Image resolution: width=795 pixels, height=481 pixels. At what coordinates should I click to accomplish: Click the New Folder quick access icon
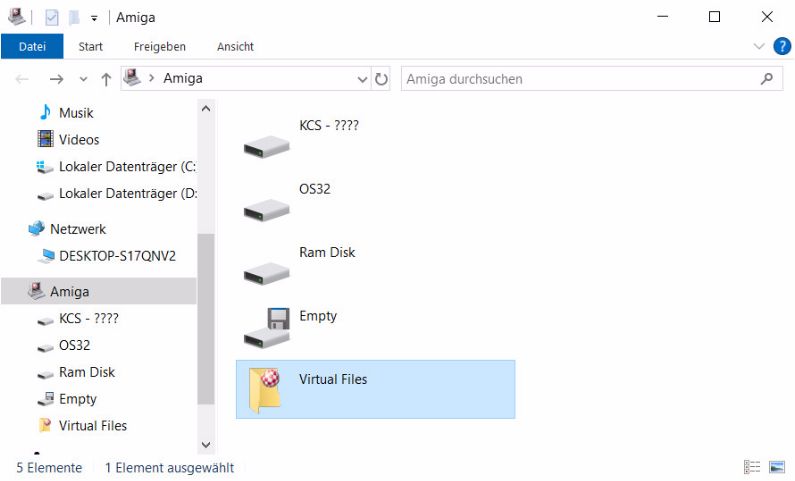pos(74,18)
